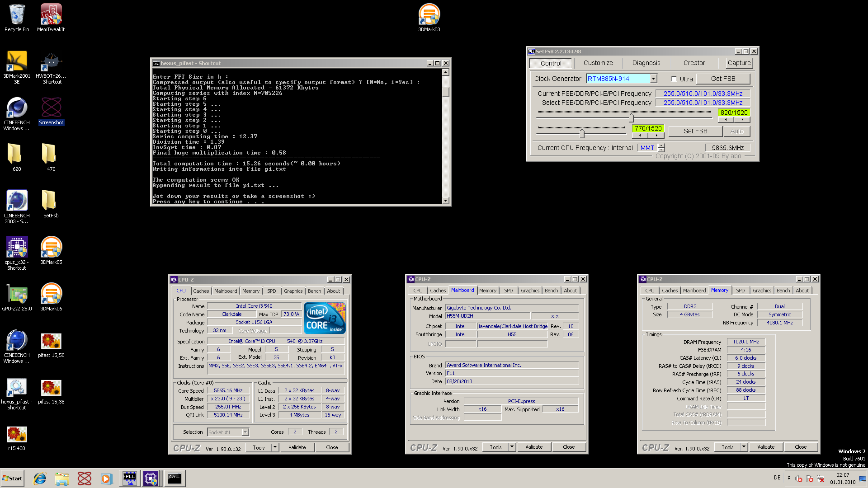Click left arrow under 770/1520 value

pos(640,136)
